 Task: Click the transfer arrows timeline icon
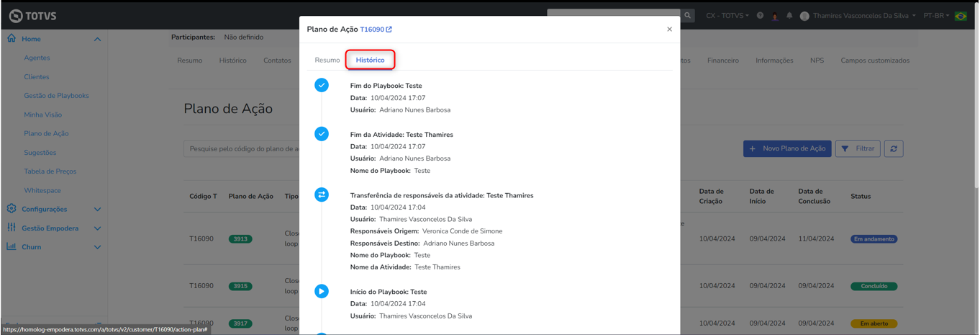pyautogui.click(x=322, y=195)
